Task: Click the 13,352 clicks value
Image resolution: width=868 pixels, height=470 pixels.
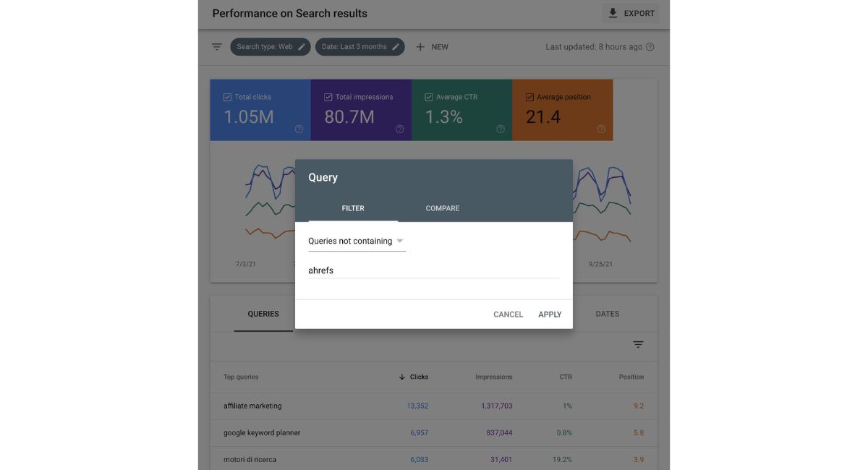Action: [x=417, y=406]
